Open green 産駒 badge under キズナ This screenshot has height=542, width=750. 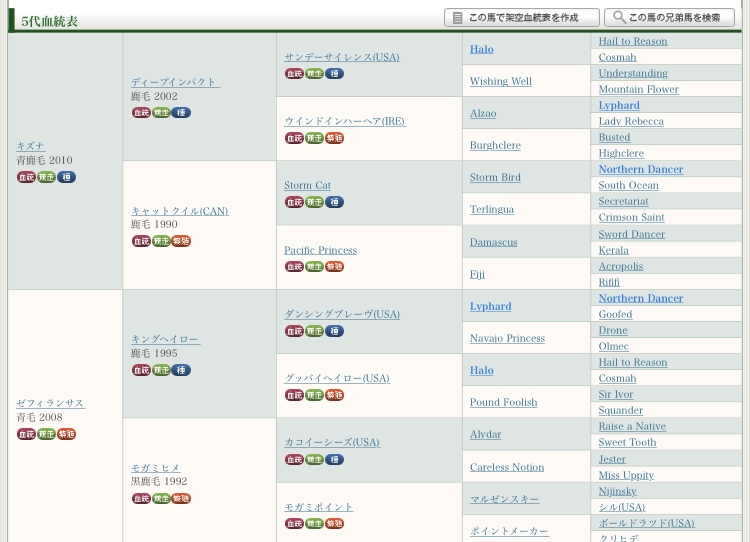point(46,177)
